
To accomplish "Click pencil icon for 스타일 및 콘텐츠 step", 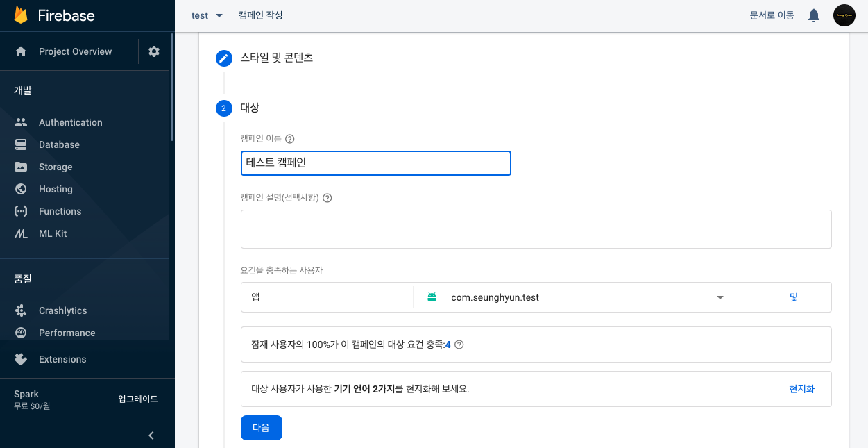I will [x=223, y=58].
